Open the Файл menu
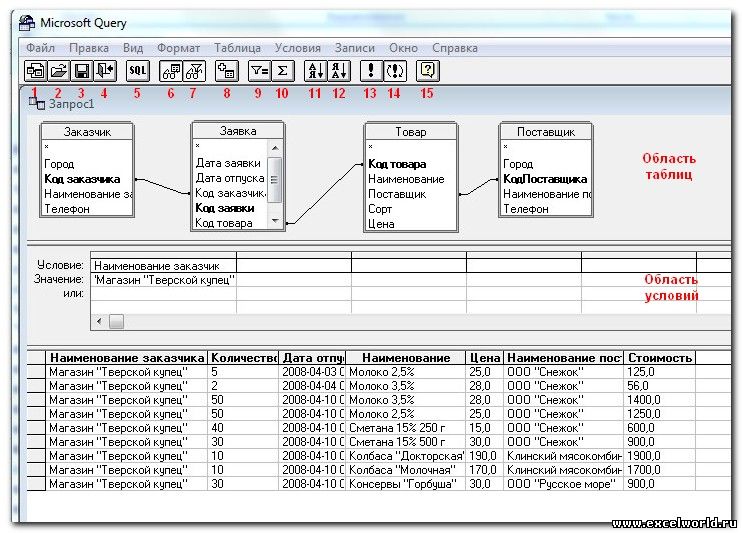This screenshot has width=742, height=533. [x=40, y=48]
